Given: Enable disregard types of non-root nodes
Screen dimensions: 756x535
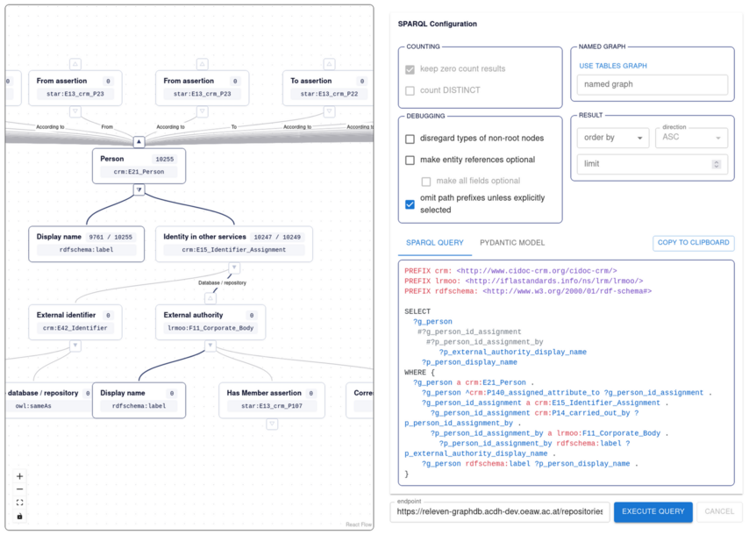Looking at the screenshot, I should (x=410, y=139).
